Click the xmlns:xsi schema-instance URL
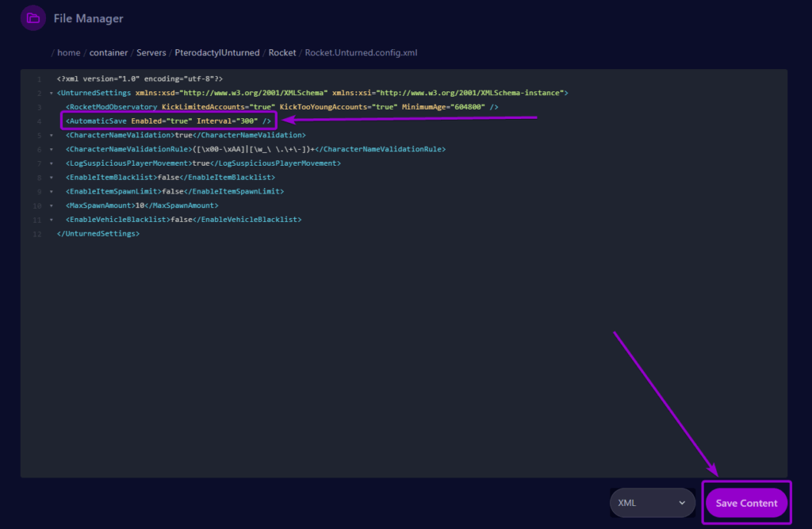The height and width of the screenshot is (529, 812). click(470, 93)
